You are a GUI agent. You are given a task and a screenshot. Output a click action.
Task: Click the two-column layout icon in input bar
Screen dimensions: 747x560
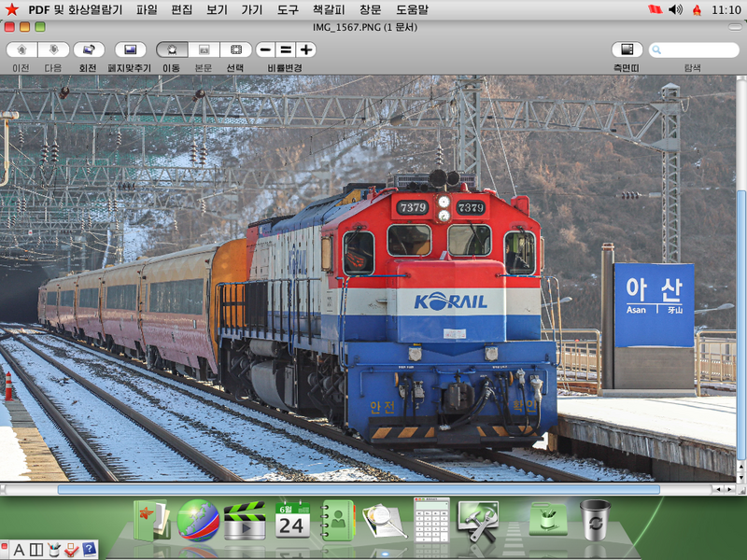36,550
